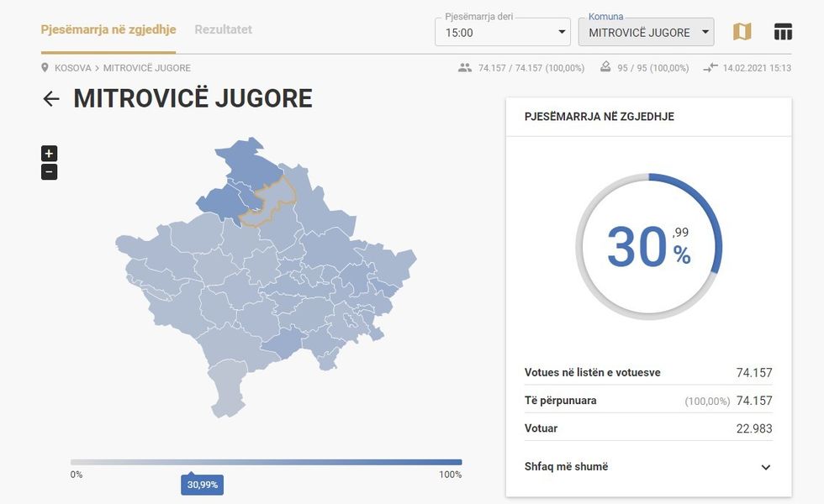Open the Komuna selector dropdown
The height and width of the screenshot is (504, 824).
coord(646,32)
